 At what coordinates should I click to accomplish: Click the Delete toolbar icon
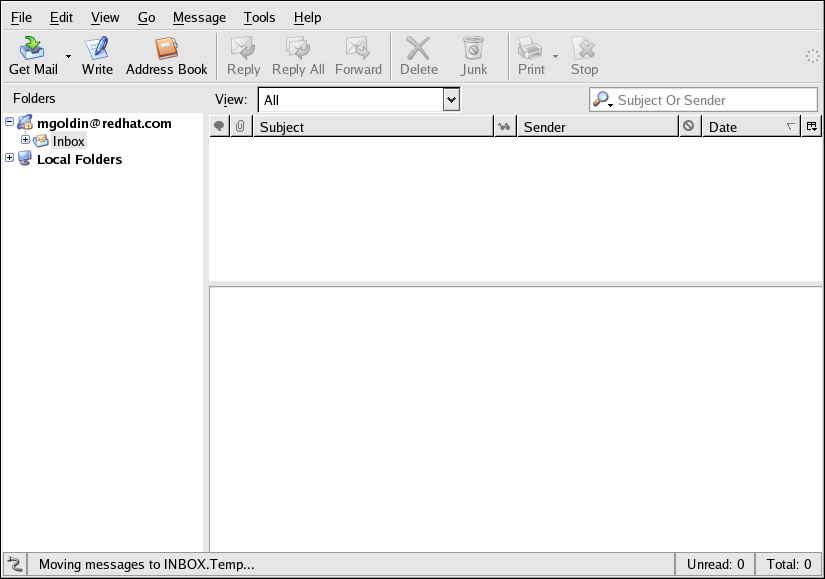pos(419,55)
